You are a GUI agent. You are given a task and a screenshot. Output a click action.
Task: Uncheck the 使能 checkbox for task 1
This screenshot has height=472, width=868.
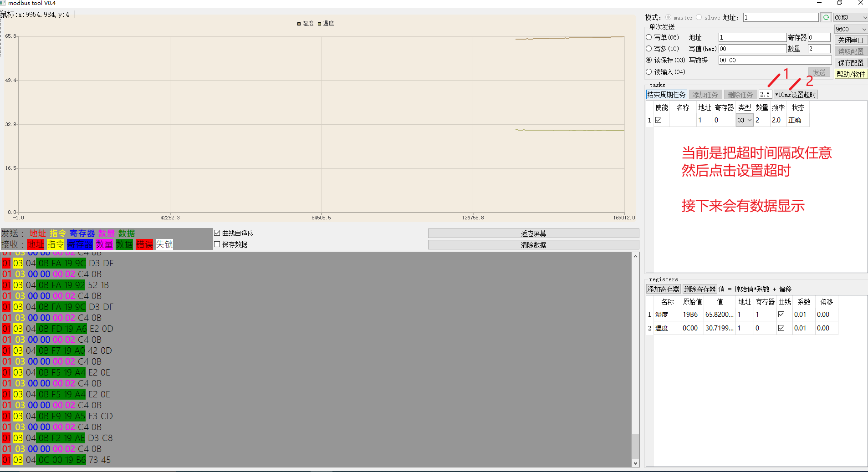click(x=659, y=120)
